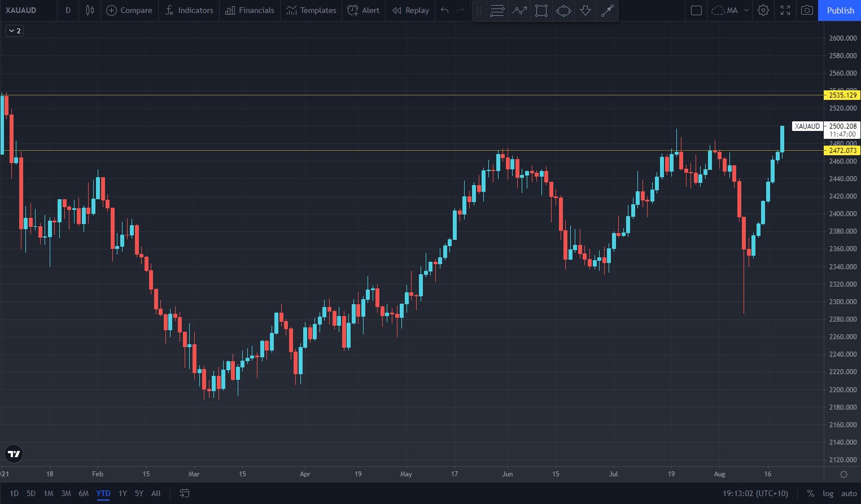Viewport: 861px width, 504px height.
Task: Open the chart layout selector square
Action: pos(696,10)
